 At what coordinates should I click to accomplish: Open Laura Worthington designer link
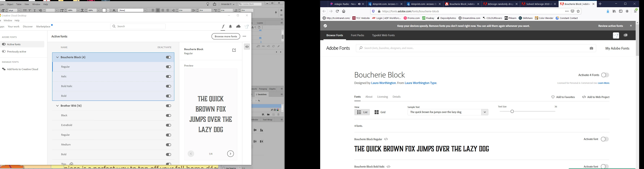383,83
